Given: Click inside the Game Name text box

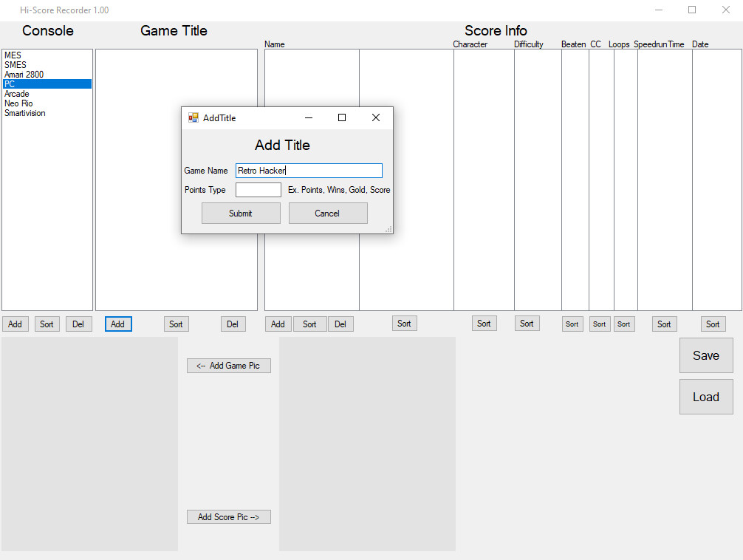Looking at the screenshot, I should 309,171.
